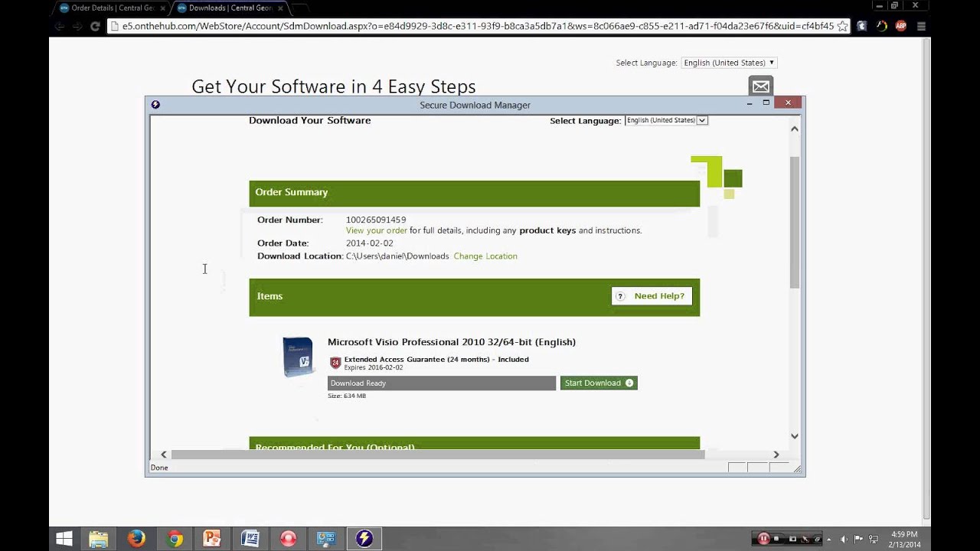Click the network tray icon
This screenshot has width=980, height=551.
[874, 540]
